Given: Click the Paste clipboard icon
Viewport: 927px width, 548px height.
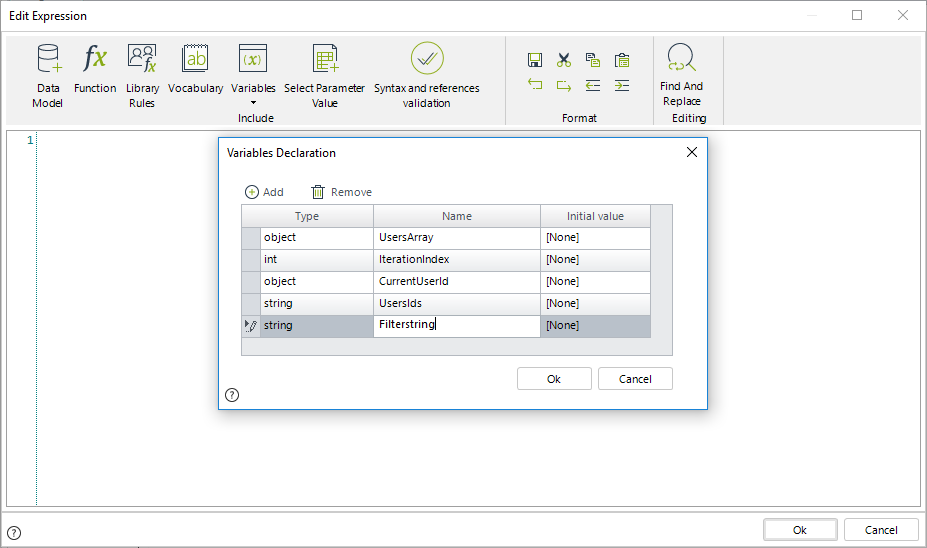Looking at the screenshot, I should pos(622,60).
